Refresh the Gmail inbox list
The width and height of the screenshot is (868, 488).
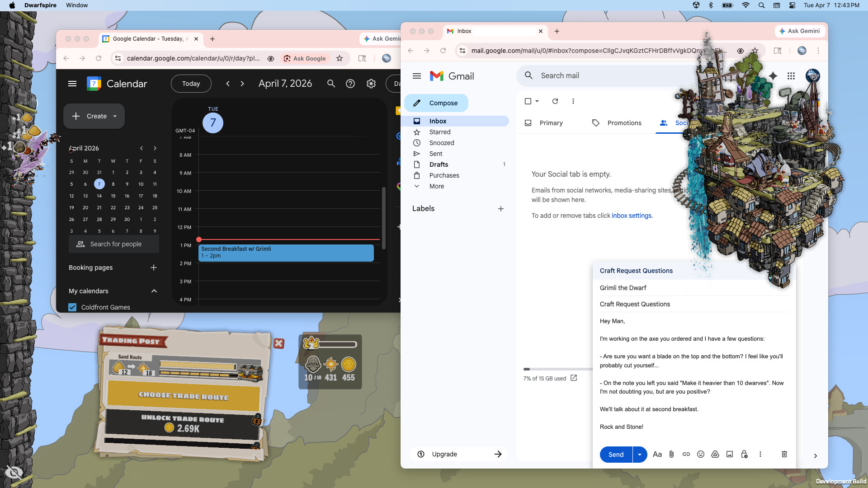coord(555,101)
